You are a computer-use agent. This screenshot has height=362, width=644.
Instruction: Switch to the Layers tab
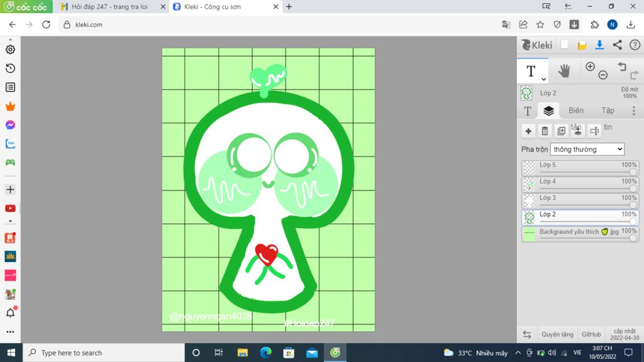548,111
